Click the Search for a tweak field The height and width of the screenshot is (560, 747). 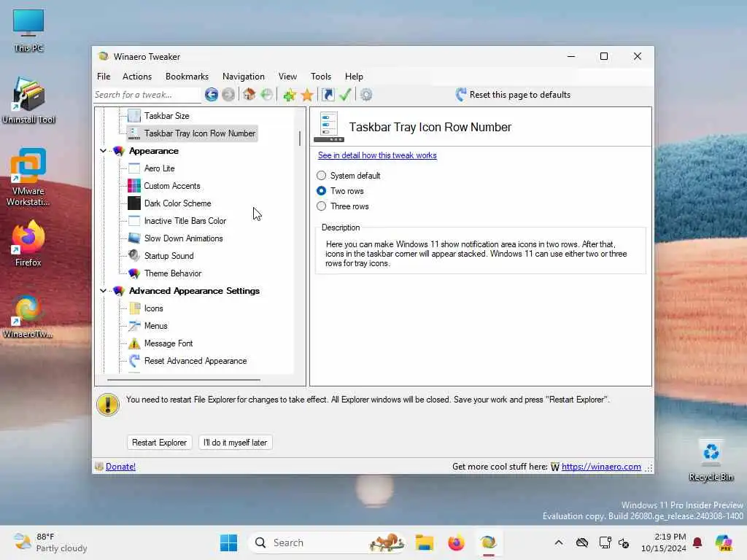pyautogui.click(x=147, y=95)
